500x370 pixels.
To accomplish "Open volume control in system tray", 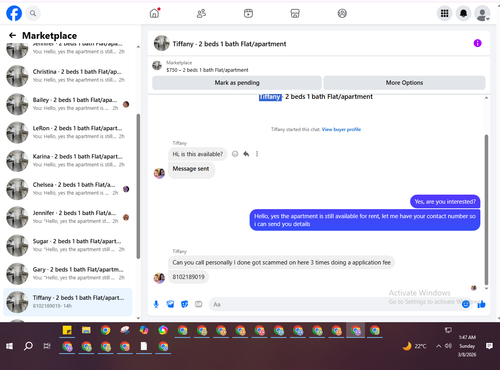I will click(x=448, y=346).
